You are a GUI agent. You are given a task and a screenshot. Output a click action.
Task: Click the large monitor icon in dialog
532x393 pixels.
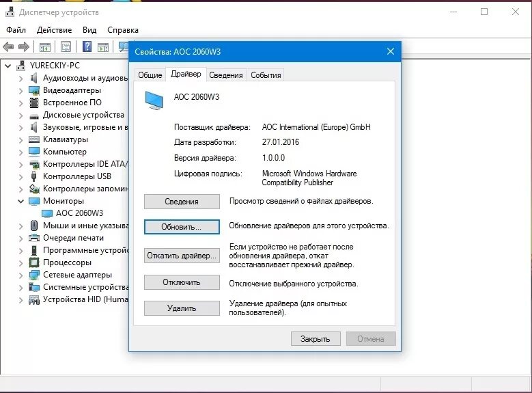pos(154,100)
